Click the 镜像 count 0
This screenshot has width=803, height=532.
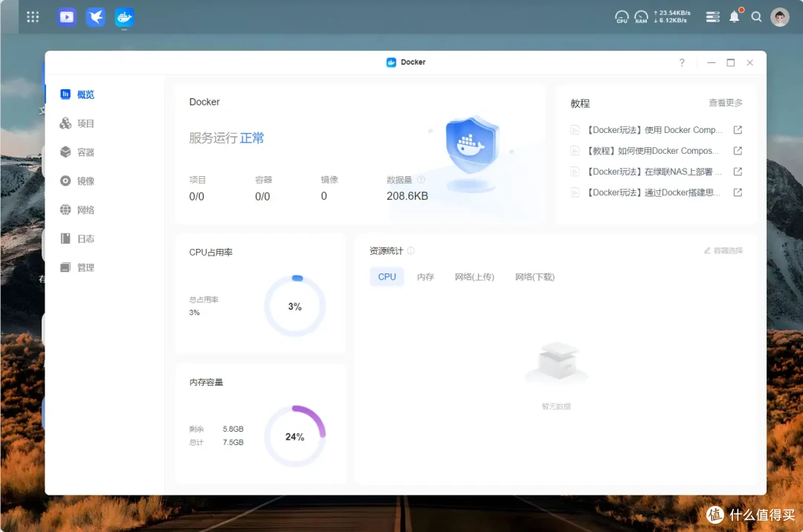(324, 196)
